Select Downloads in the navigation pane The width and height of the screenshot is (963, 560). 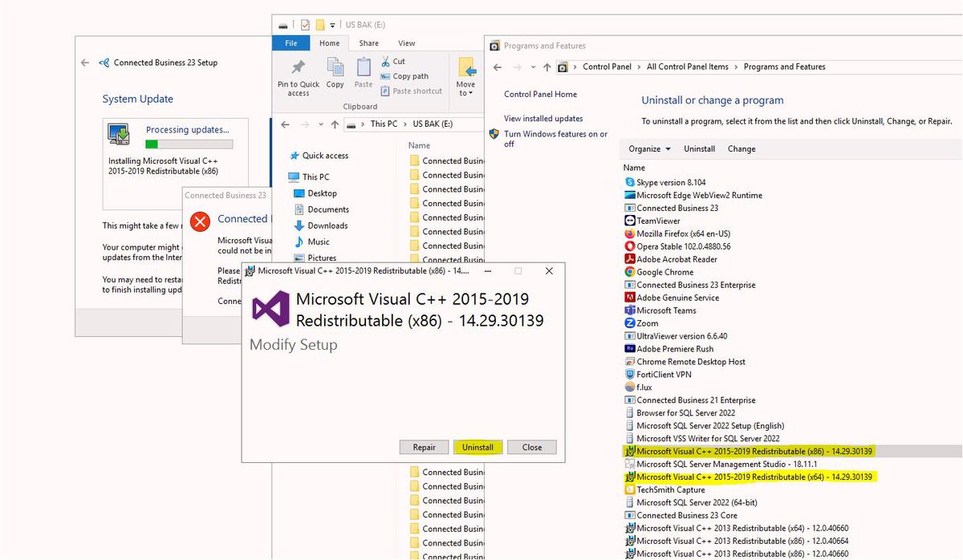click(x=327, y=225)
